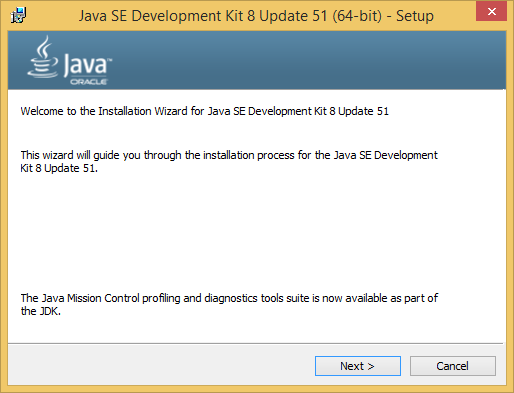Click the Java coffee cup logo
514x393 pixels.
pyautogui.click(x=43, y=57)
